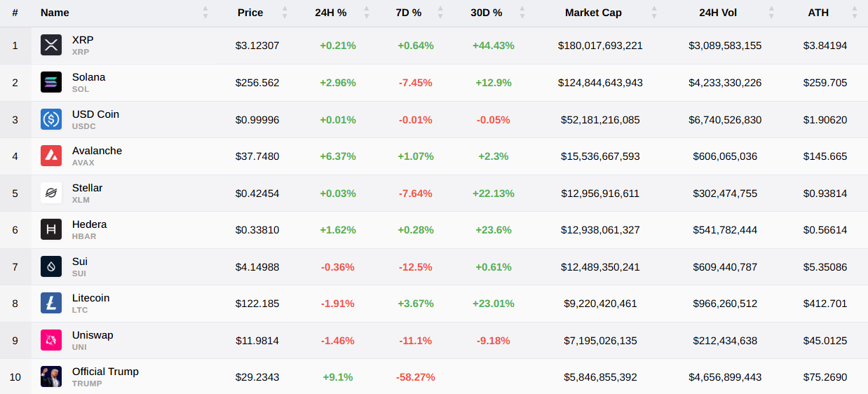Viewport: 868px width, 394px height.
Task: Click the HBAR ticker symbol text
Action: tap(84, 236)
